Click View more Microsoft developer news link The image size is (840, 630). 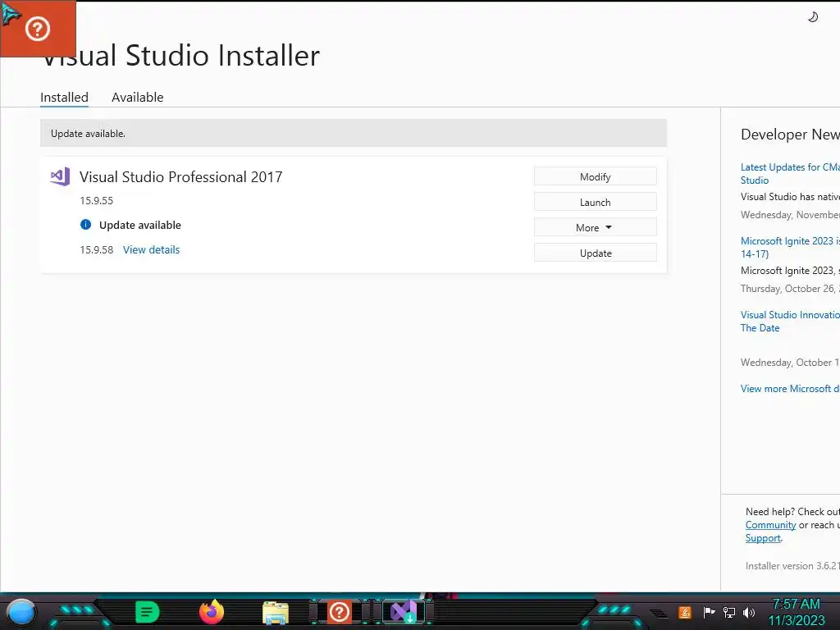click(x=790, y=388)
